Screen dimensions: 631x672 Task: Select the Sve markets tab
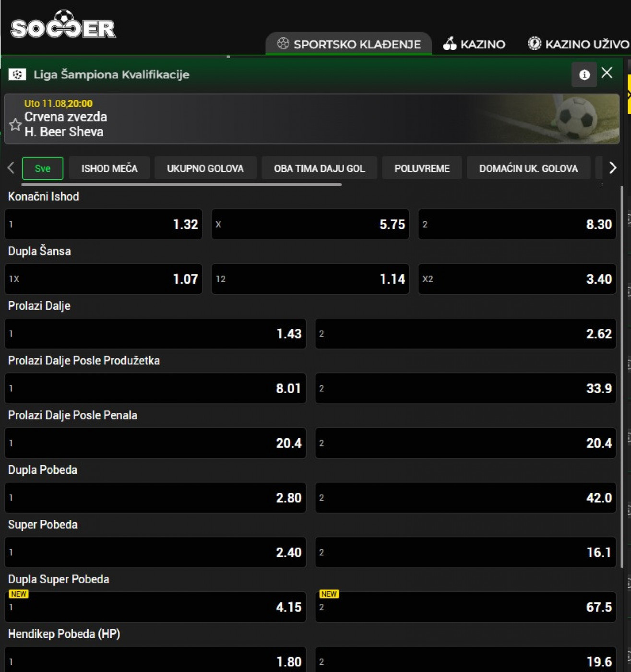[43, 168]
